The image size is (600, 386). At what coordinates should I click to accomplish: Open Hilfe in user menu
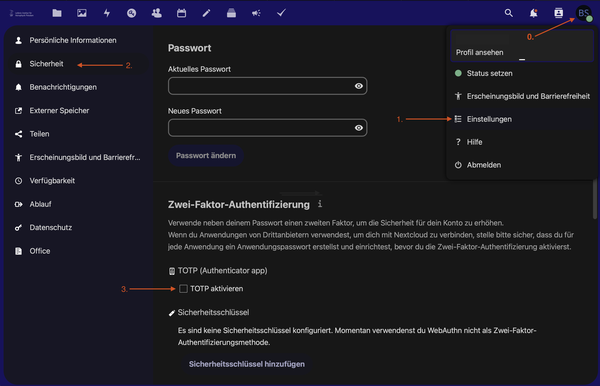pyautogui.click(x=522, y=142)
